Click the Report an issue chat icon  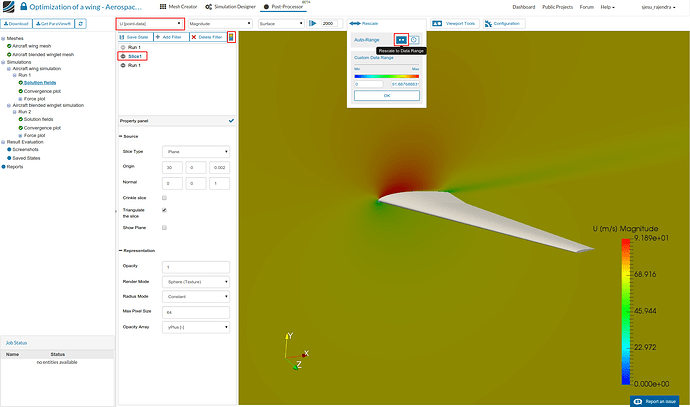[x=638, y=401]
